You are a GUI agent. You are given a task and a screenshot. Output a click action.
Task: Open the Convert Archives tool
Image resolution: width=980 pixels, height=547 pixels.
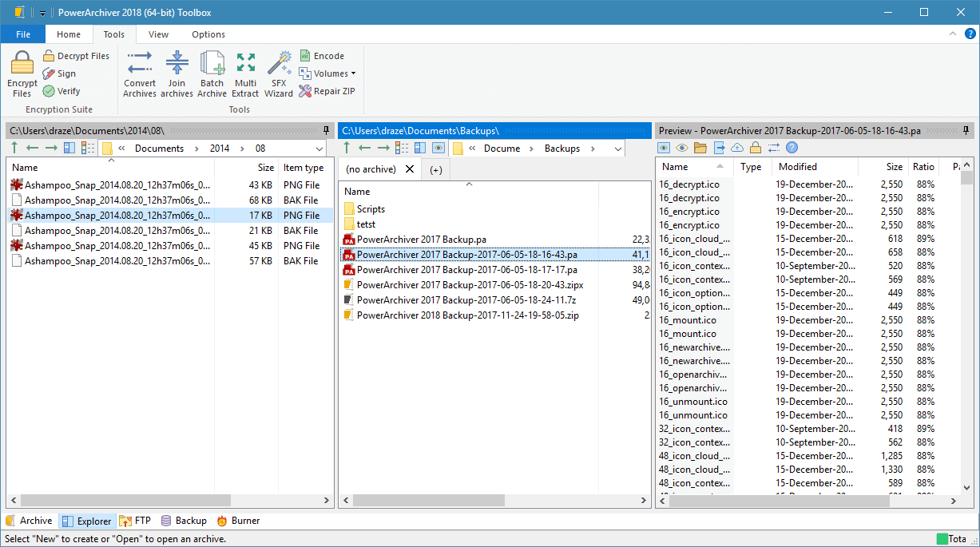140,73
